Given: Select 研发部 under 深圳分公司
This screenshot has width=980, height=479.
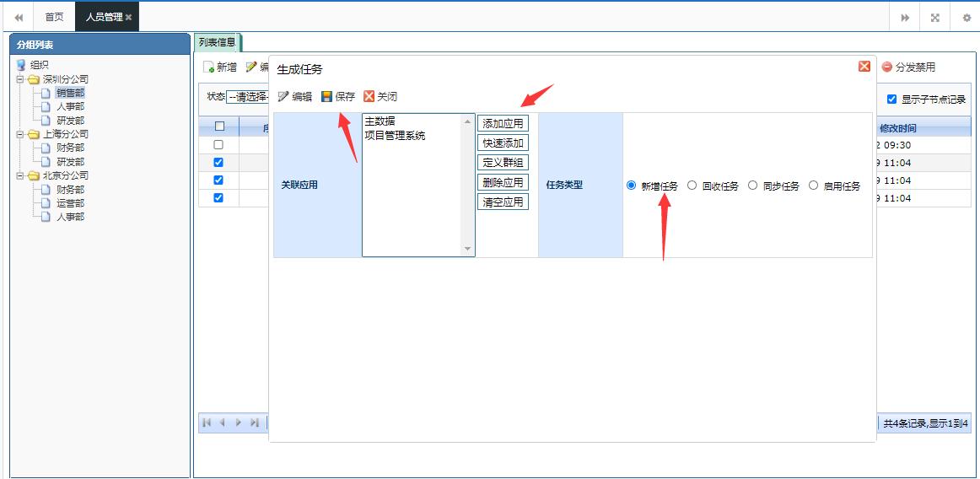Looking at the screenshot, I should [x=70, y=121].
